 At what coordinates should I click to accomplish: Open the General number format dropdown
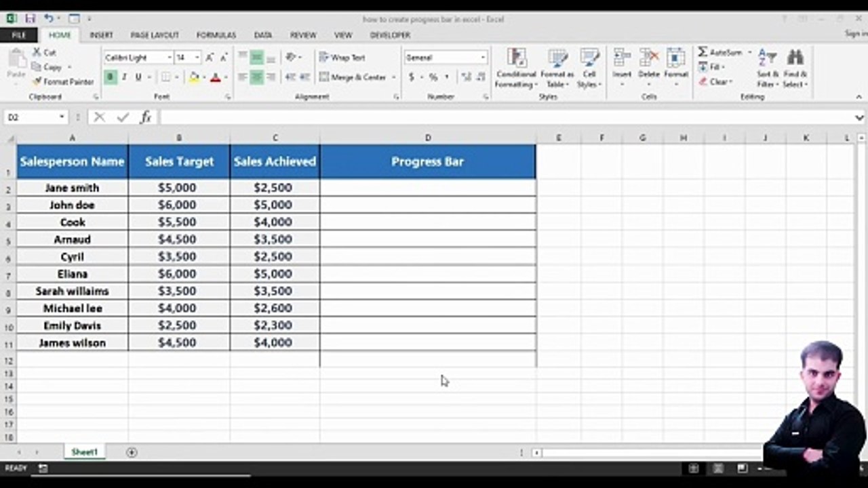(x=483, y=58)
